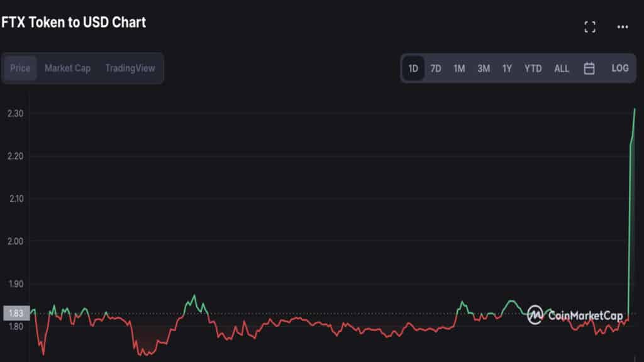Click the 2.30 axis label
644x362 pixels.
point(15,113)
